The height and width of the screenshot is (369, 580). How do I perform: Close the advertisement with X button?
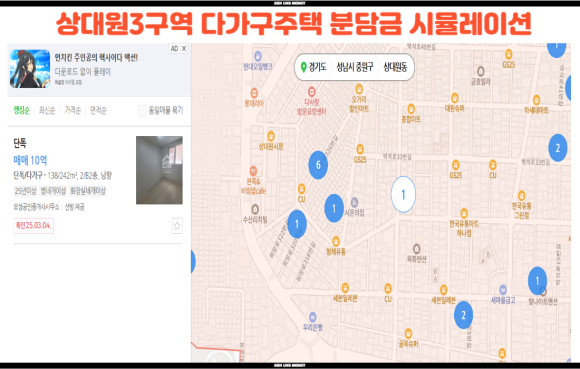pyautogui.click(x=183, y=48)
